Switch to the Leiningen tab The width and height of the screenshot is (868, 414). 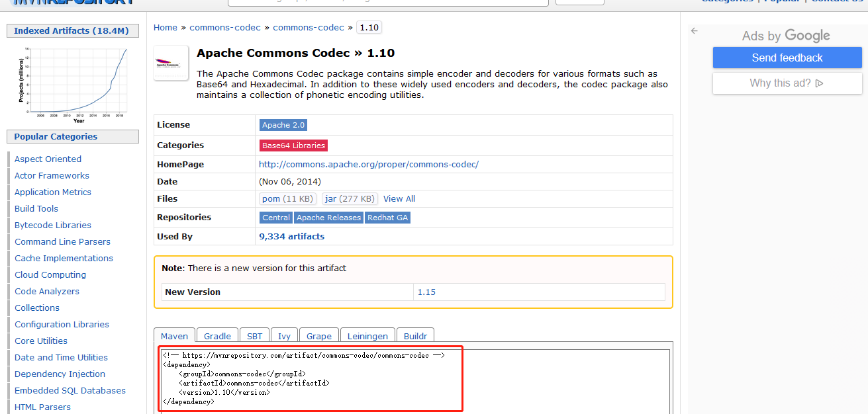(367, 336)
